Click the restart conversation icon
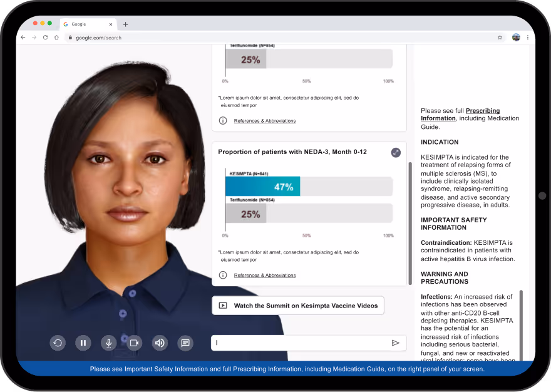 click(x=58, y=343)
